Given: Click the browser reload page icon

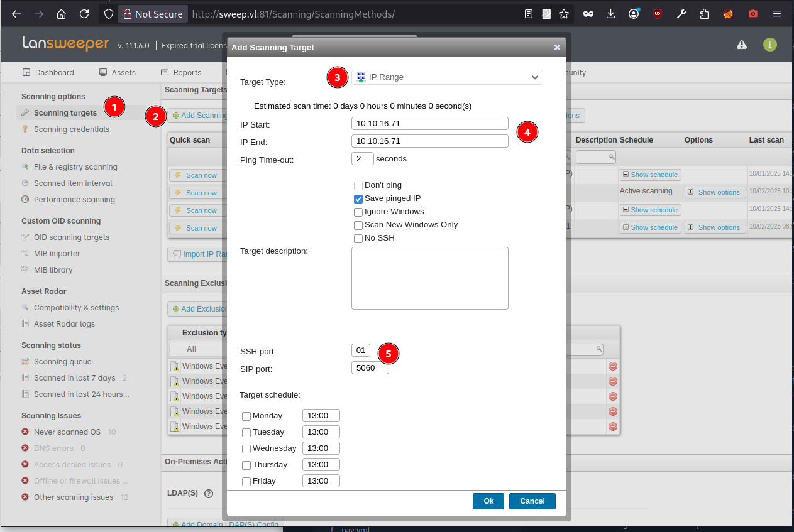Looking at the screenshot, I should pos(84,14).
